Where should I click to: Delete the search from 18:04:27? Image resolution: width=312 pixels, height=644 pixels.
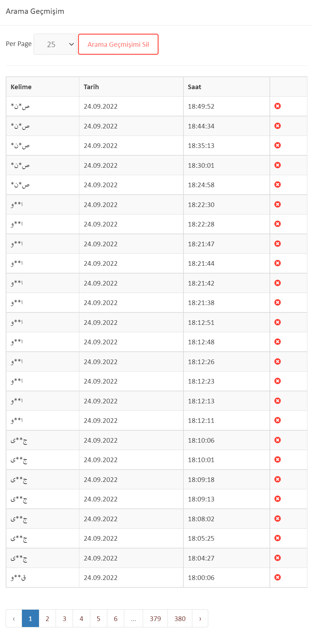pos(278,558)
